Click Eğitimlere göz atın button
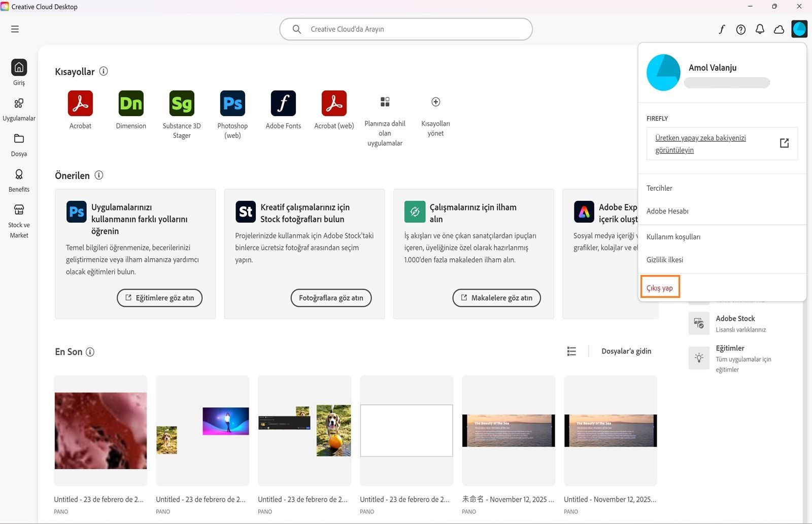Viewport: 812px width, 524px height. 159,298
